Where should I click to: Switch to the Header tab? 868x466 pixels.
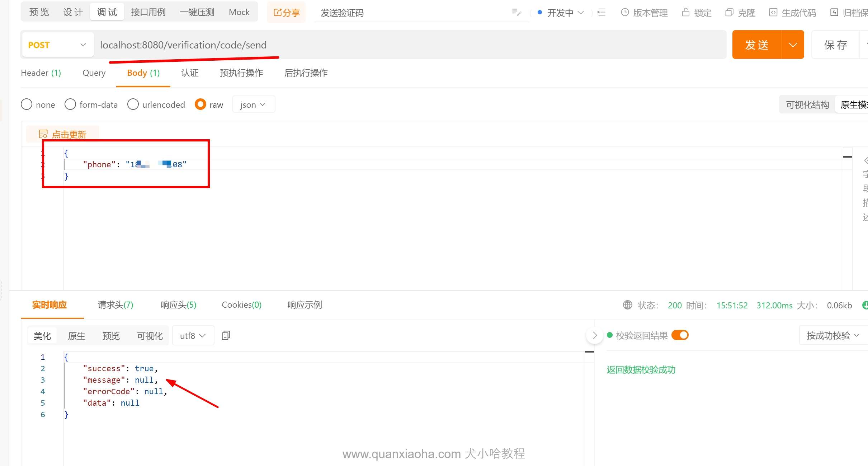coord(41,73)
